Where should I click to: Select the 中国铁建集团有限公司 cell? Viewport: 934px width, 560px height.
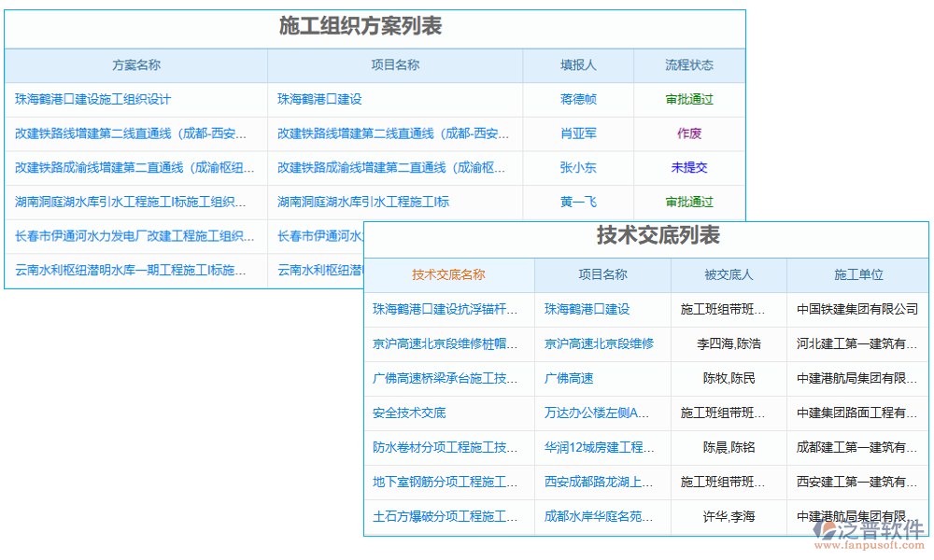857,309
